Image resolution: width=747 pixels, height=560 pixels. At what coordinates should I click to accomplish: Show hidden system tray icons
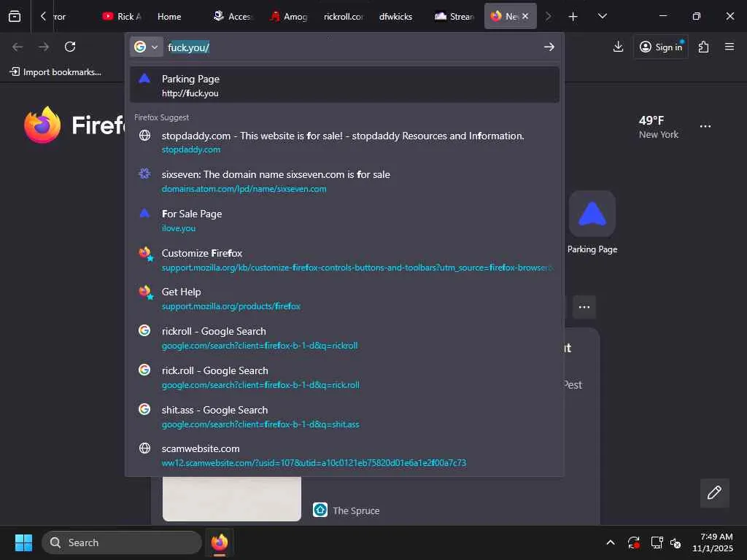click(611, 542)
